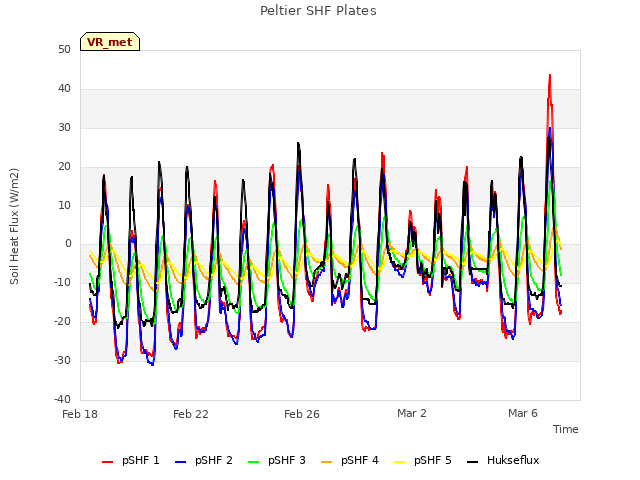This screenshot has height=480, width=640.
Task: Click the Mar 6 x-axis label
Action: pyautogui.click(x=523, y=413)
